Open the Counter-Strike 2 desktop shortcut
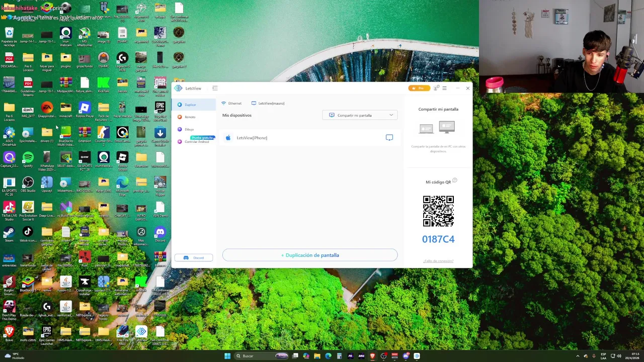The width and height of the screenshot is (644, 362). [103, 136]
